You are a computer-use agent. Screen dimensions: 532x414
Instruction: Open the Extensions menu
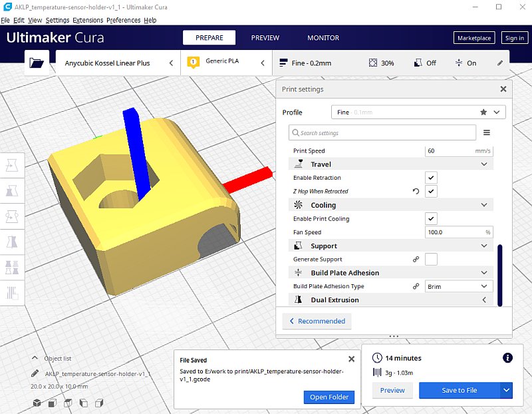88,20
